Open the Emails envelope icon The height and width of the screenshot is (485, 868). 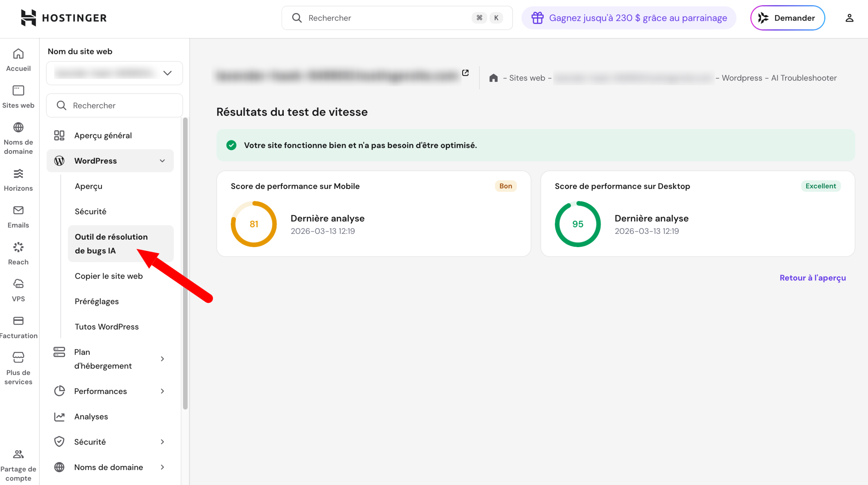coord(18,210)
